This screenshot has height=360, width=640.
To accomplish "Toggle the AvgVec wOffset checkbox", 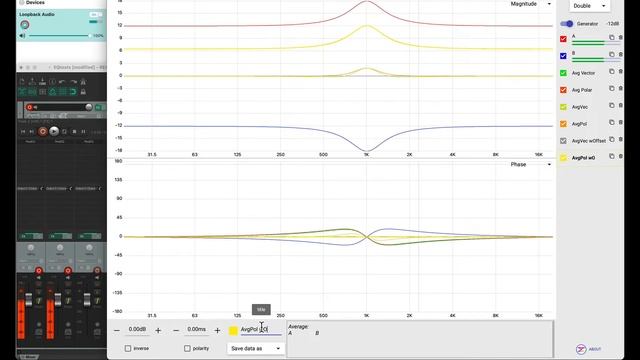I will 563,141.
